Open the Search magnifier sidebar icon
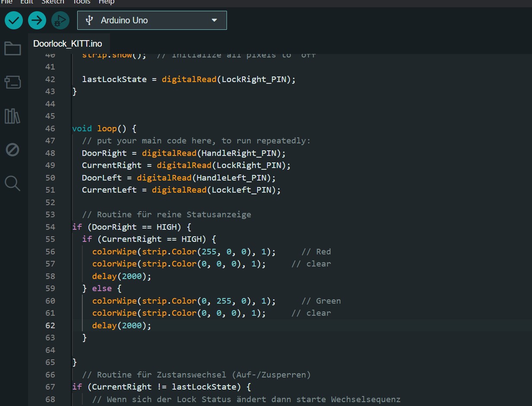The image size is (532, 406). (13, 184)
